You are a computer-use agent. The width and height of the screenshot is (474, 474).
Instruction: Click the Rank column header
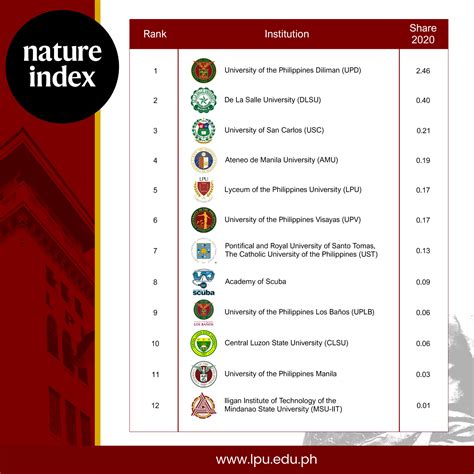[x=155, y=34]
